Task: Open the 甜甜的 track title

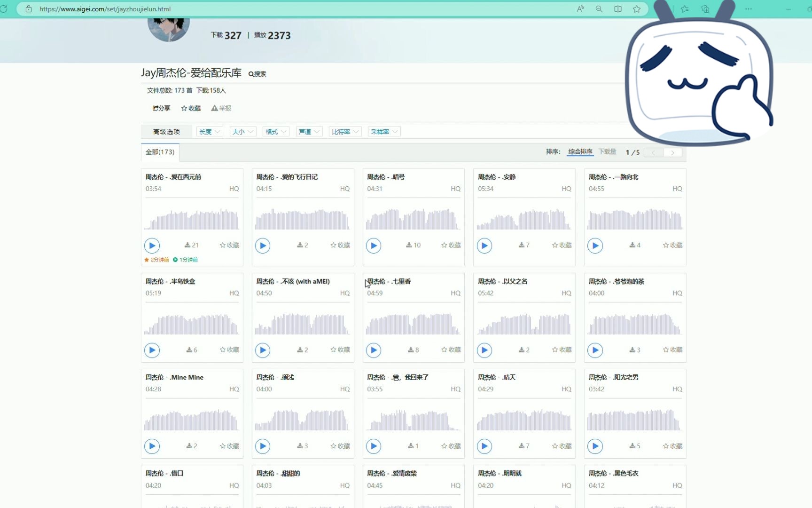Action: point(278,473)
